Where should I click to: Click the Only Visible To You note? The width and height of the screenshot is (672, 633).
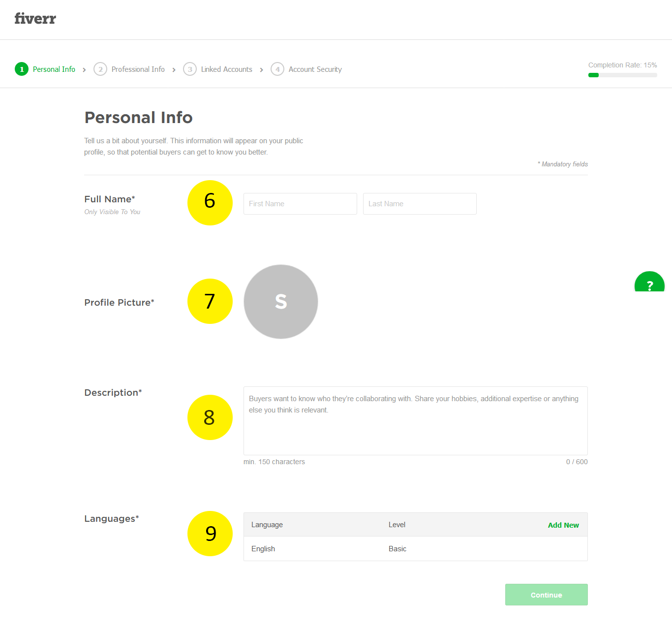pyautogui.click(x=112, y=212)
